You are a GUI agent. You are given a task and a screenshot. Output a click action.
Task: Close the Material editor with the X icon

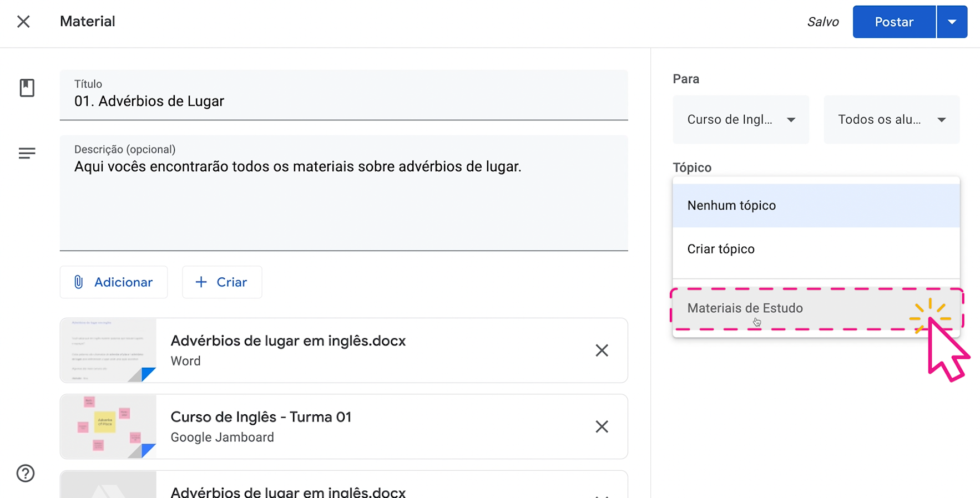23,22
